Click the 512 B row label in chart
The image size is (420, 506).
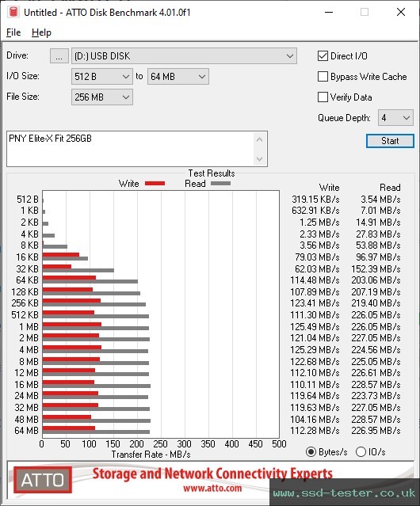[28, 200]
